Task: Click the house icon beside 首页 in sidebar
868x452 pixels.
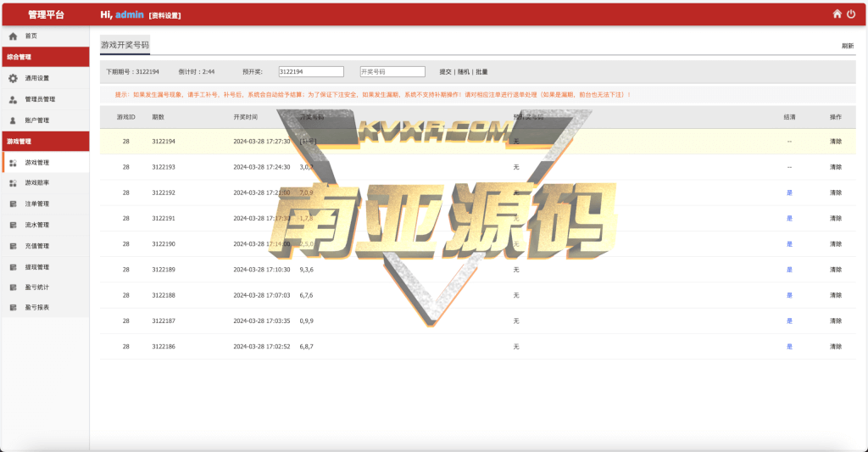Action: pos(14,36)
